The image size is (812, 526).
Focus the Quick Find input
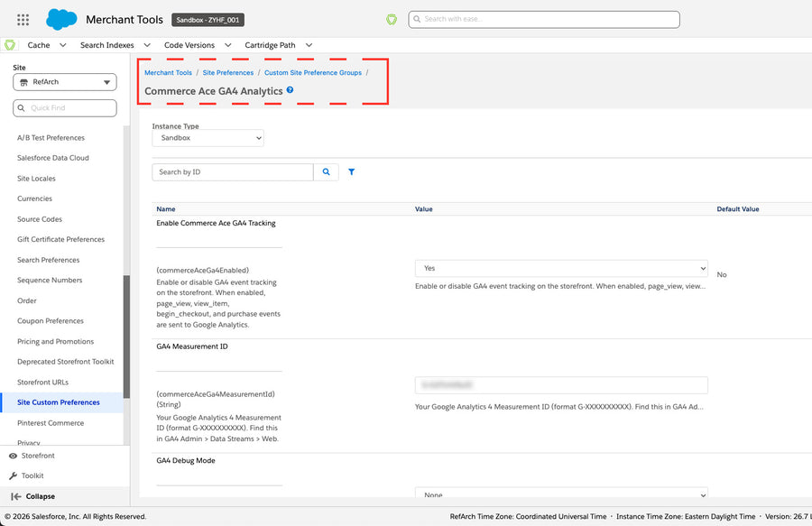coord(65,107)
